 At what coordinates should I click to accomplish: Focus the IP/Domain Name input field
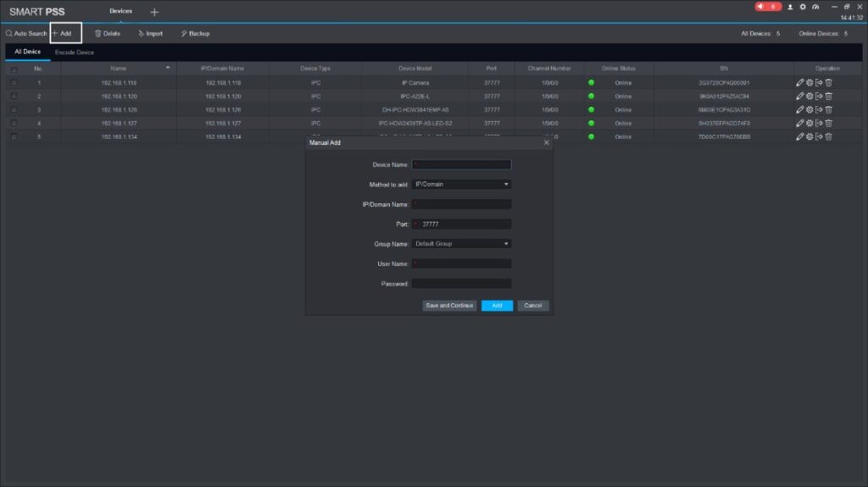click(x=461, y=204)
